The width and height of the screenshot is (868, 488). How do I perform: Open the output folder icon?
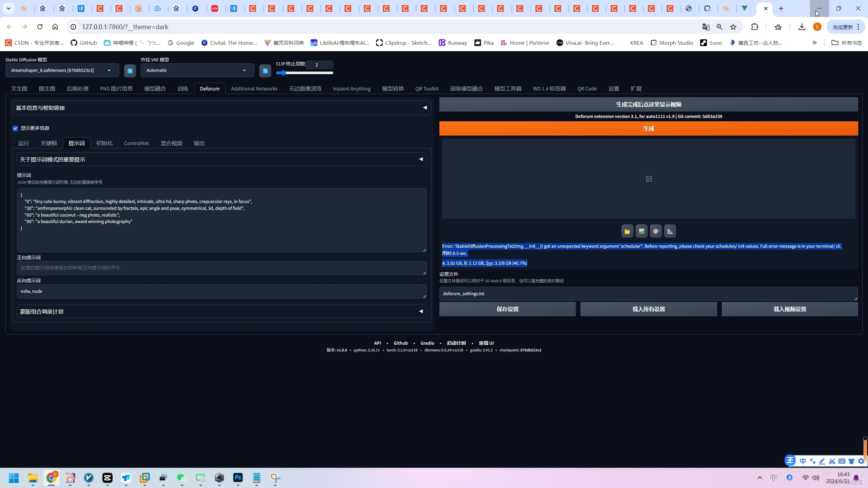pyautogui.click(x=627, y=231)
